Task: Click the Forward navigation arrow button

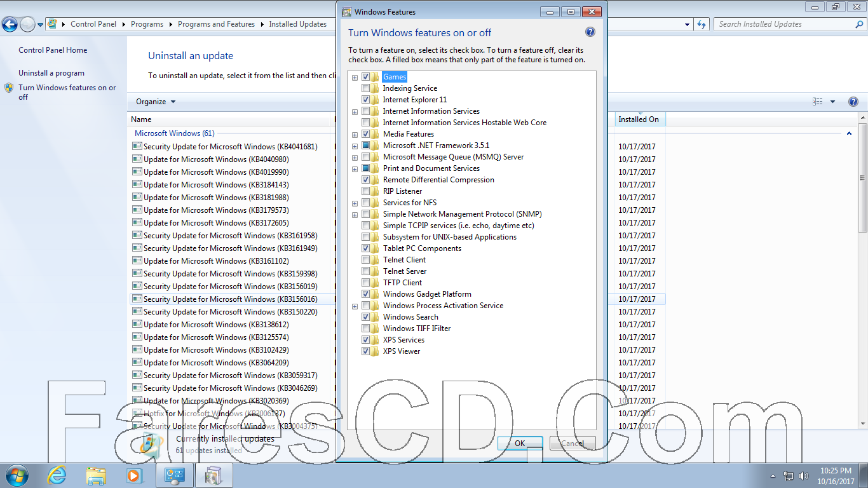Action: [27, 24]
